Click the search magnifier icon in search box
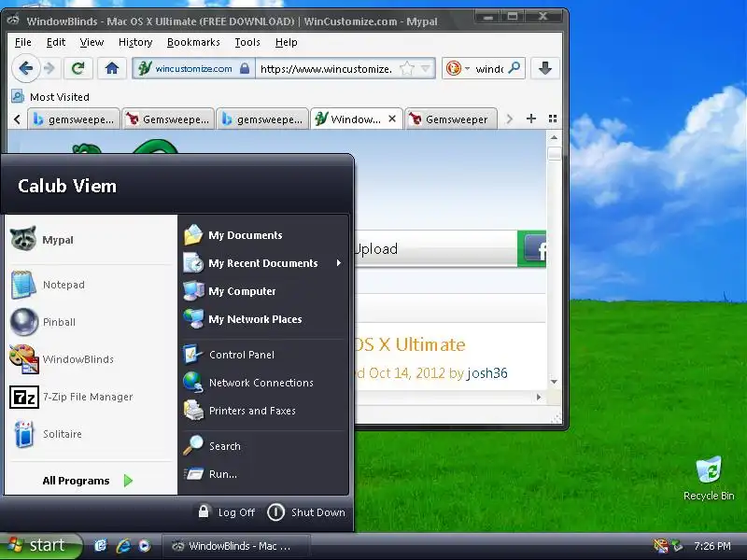747x560 pixels. (x=514, y=68)
